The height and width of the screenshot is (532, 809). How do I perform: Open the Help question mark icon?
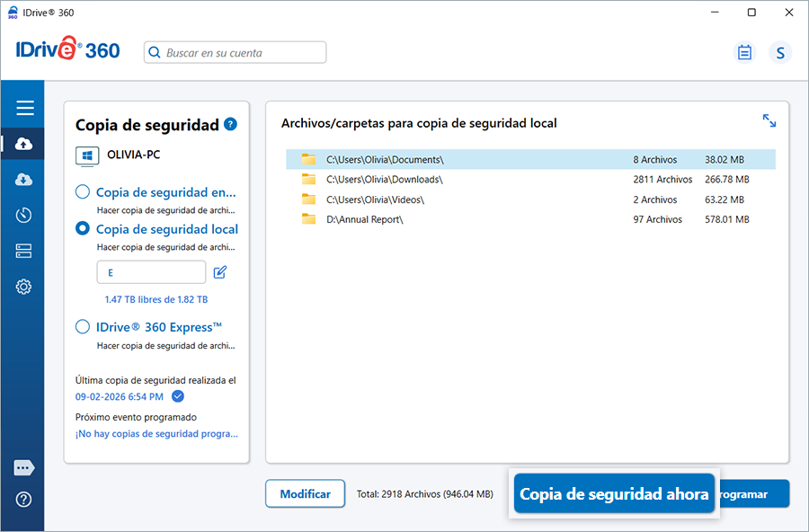click(24, 500)
